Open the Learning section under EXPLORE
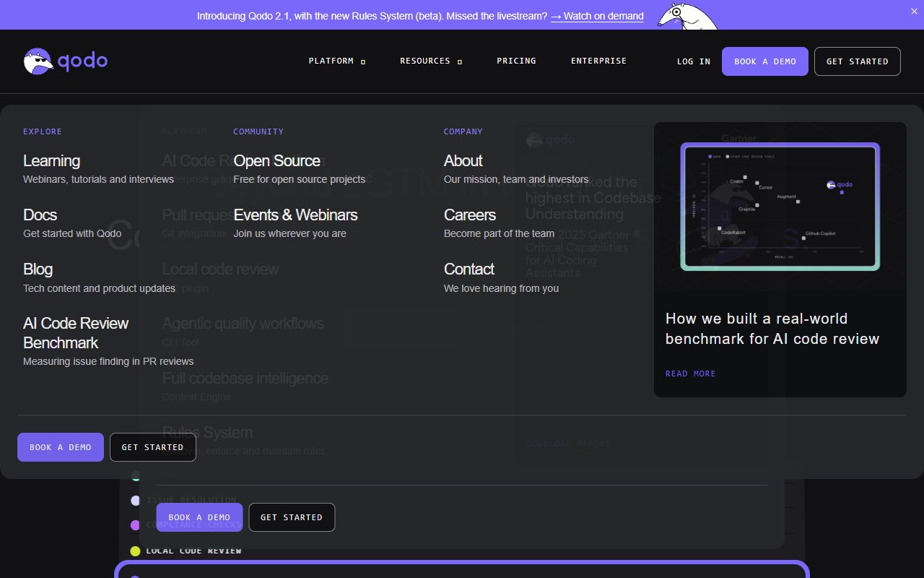924x578 pixels. click(51, 160)
